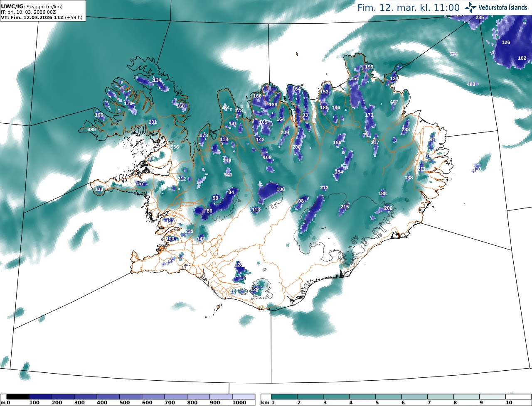Click the 317 visibility value on the map
This screenshot has width=532, height=406.
(375, 143)
